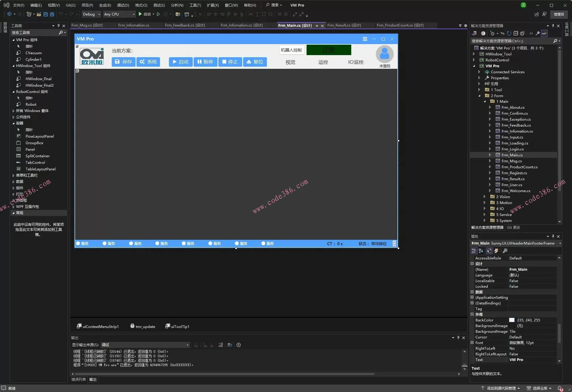Expand the Font property row
This screenshot has width=572, height=392.
(472, 343)
